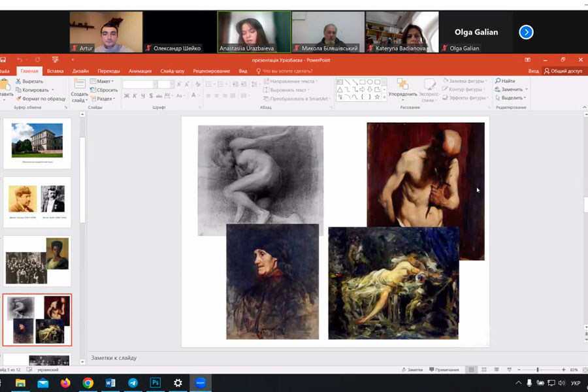Expand the Раздел section dropdown
Screen dimensions: 588x392
tap(103, 99)
